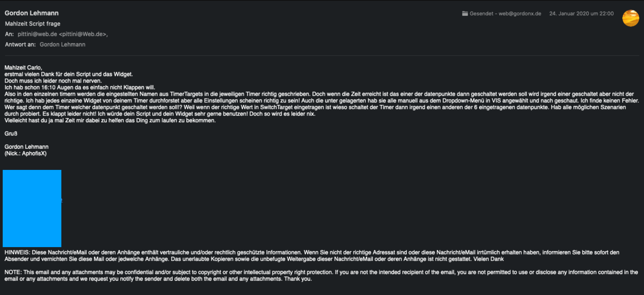Click the closing word "Gruß"
The image size is (644, 295).
[11, 134]
